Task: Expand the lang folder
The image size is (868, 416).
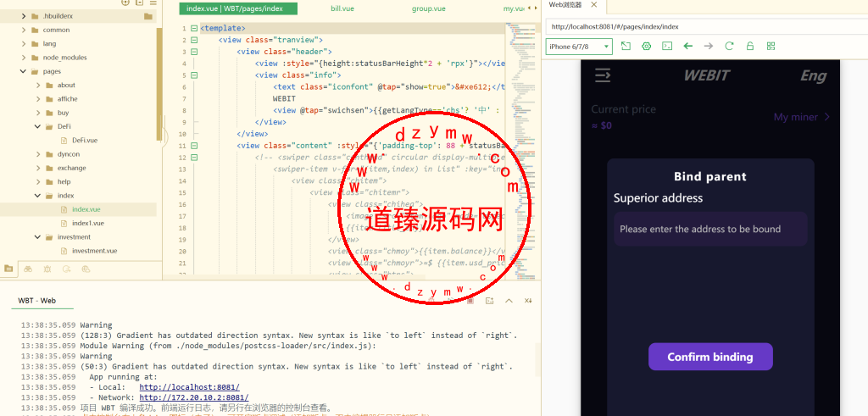Action: [x=23, y=44]
